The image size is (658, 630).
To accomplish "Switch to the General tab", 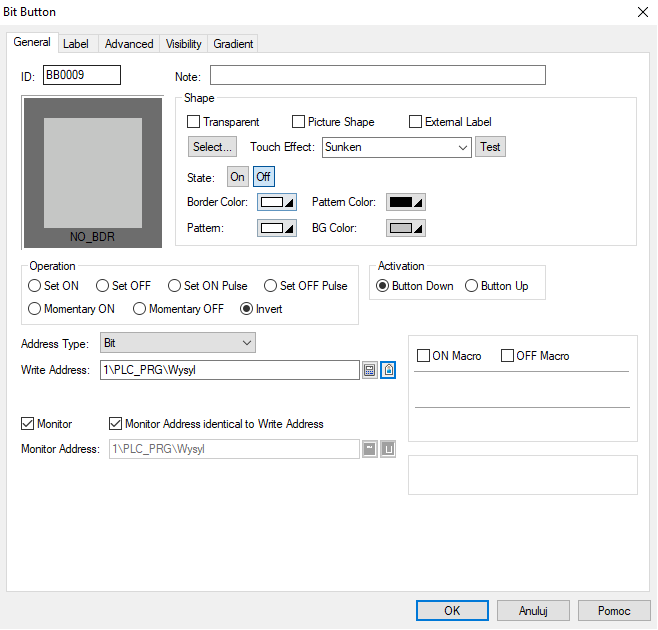I will click(32, 42).
